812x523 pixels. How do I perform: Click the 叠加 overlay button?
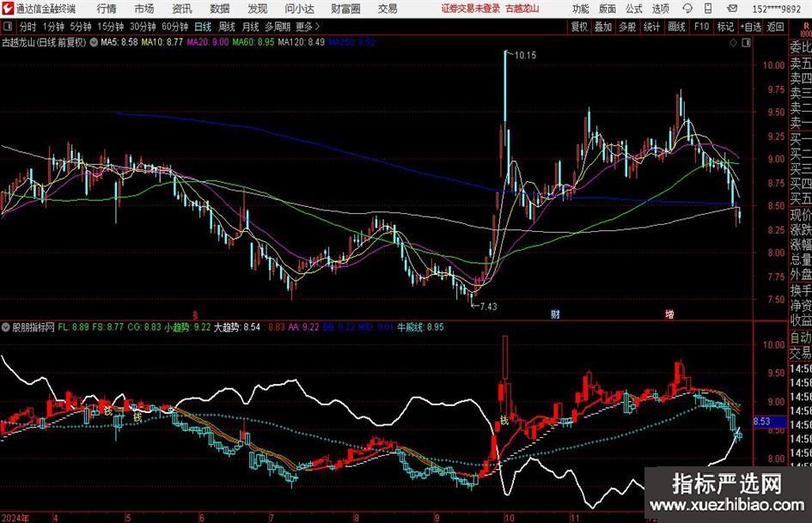point(603,27)
